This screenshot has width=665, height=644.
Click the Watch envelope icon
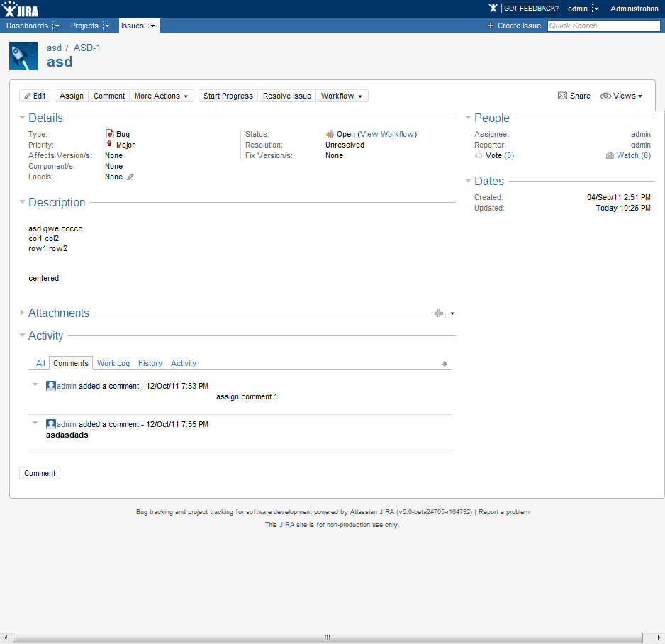[610, 155]
